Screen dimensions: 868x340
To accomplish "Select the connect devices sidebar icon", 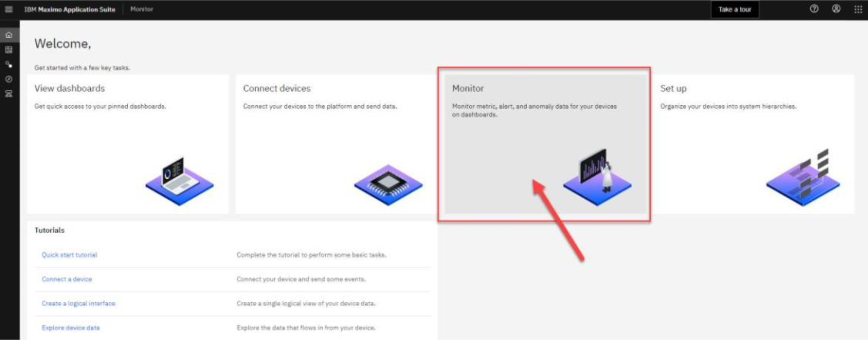I will point(9,64).
